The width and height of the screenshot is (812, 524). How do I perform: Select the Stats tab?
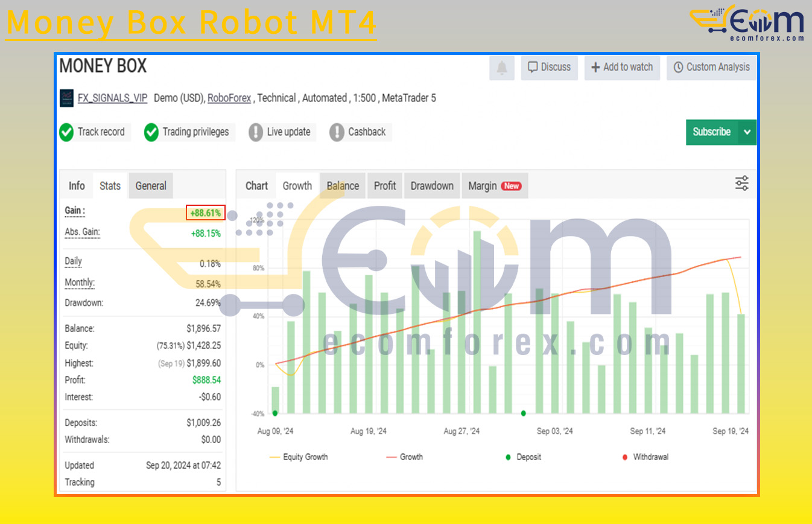(x=110, y=186)
